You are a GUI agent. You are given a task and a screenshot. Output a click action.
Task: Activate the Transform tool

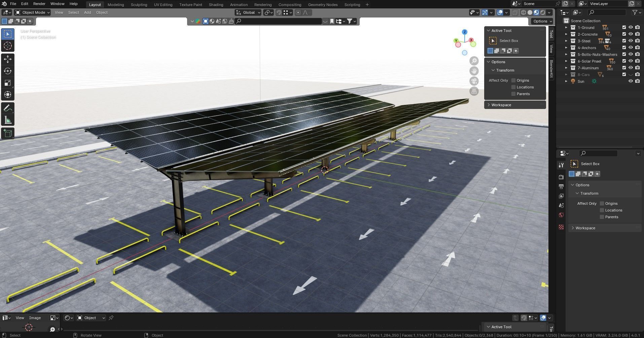tap(8, 95)
